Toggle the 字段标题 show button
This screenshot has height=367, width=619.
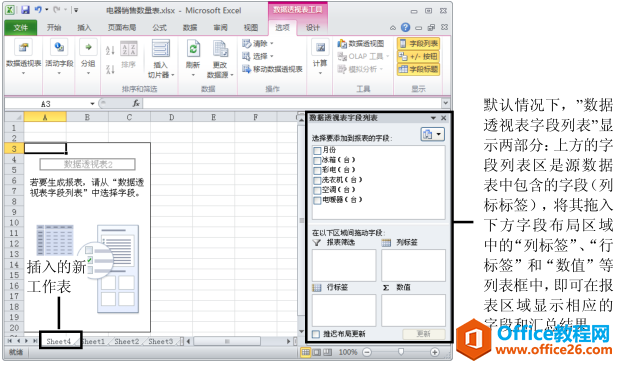click(418, 69)
